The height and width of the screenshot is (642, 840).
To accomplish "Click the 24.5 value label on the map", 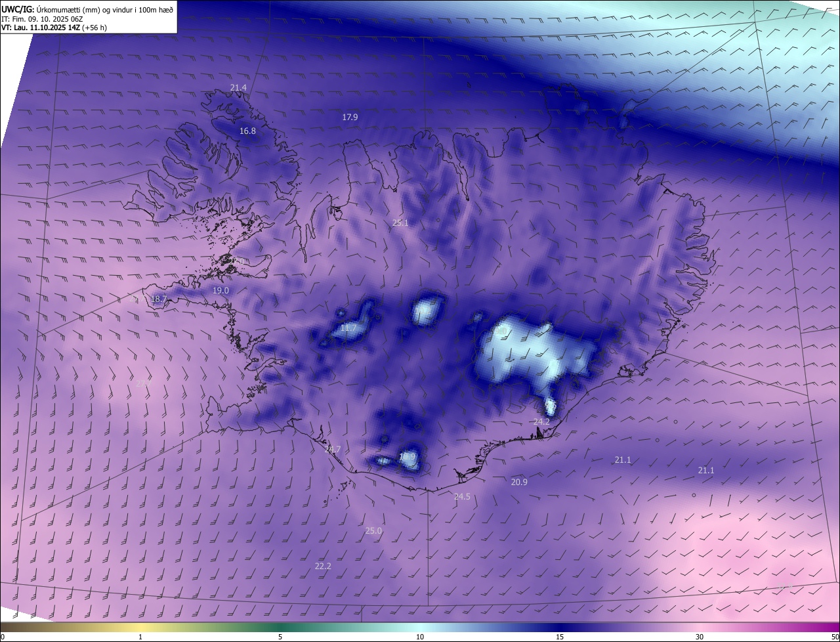I will 462,497.
